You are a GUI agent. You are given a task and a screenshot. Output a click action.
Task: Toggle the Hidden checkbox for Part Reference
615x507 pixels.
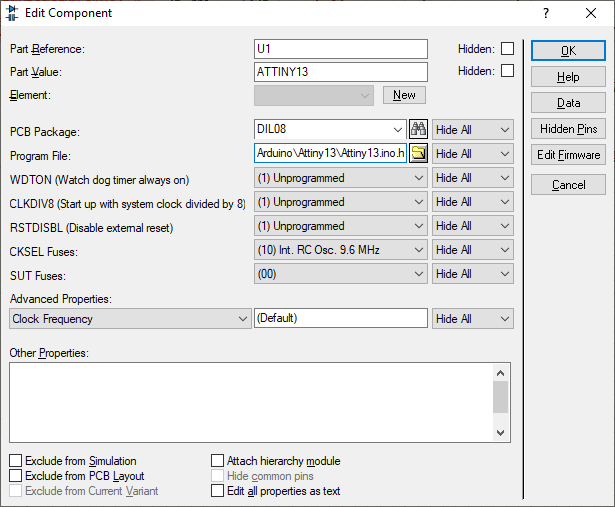coord(508,48)
